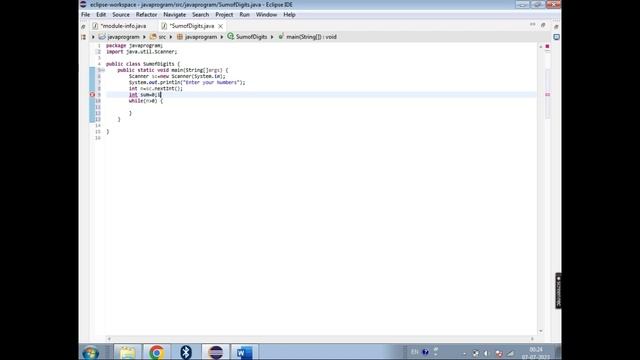This screenshot has height=360, width=640.
Task: Click the int n=sc.nextInt() line
Action: pyautogui.click(x=156, y=89)
